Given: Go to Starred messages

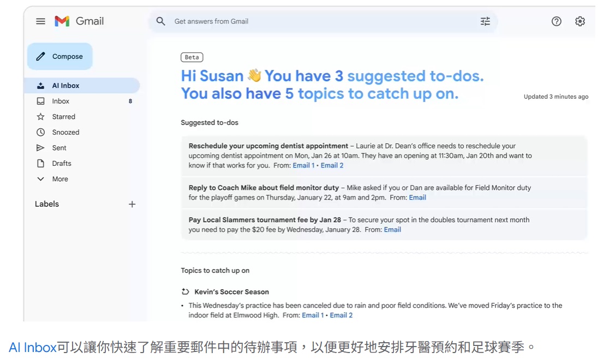Looking at the screenshot, I should [63, 117].
